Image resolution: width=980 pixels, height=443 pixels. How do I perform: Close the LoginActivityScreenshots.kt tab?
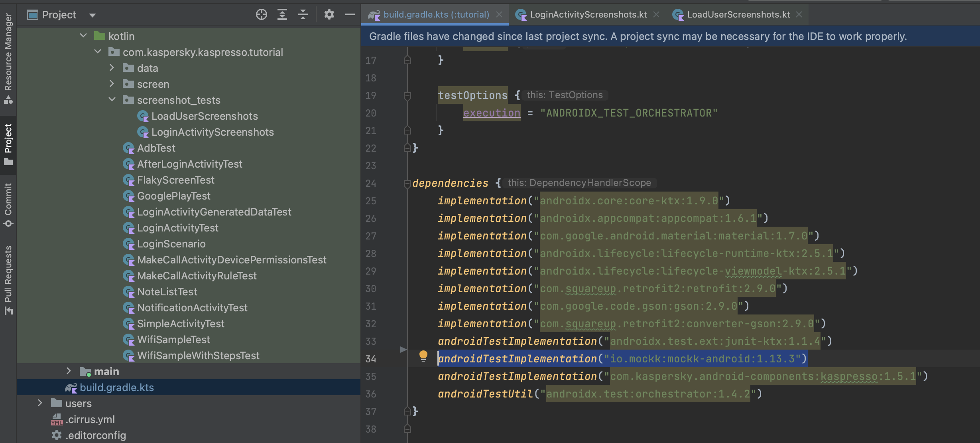pos(656,15)
